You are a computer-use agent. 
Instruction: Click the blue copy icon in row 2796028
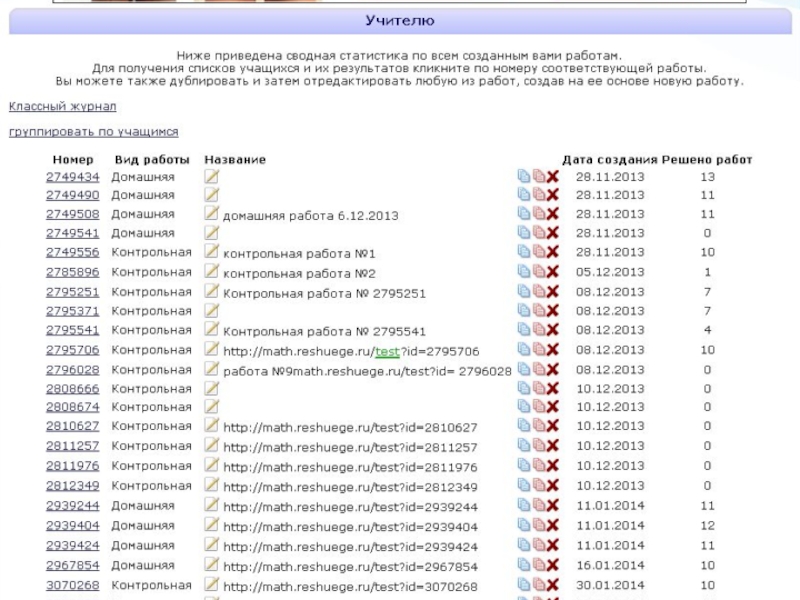(523, 369)
